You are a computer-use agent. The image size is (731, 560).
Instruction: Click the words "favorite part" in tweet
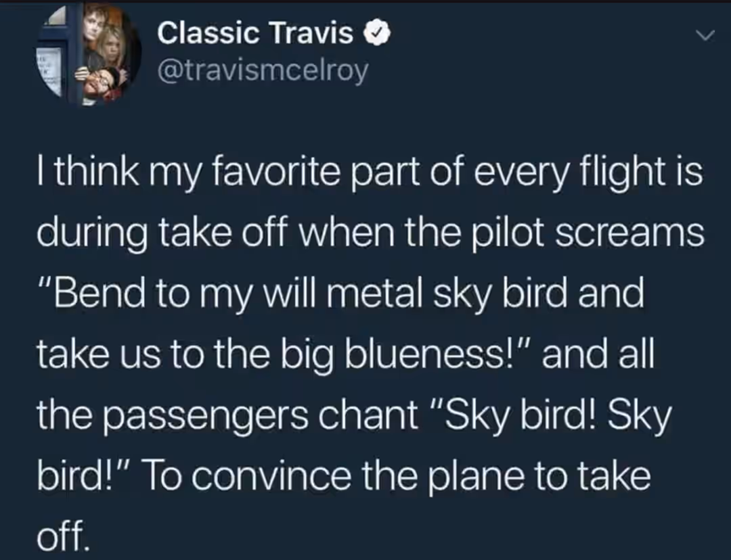coord(317,172)
